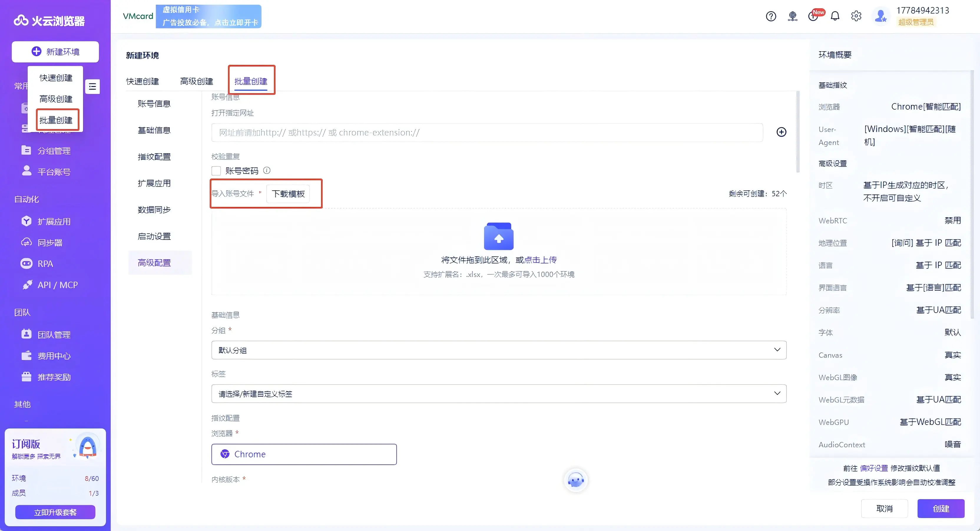Jump to 指纹配置 section nav
980x531 pixels.
coord(154,157)
